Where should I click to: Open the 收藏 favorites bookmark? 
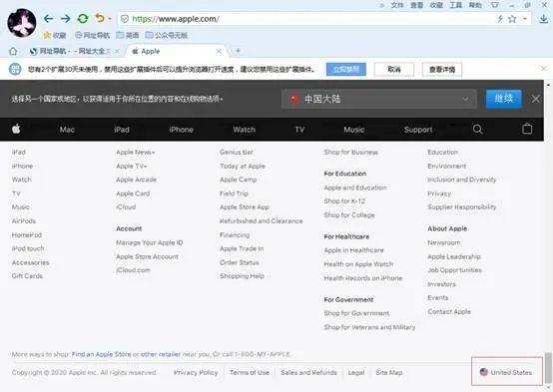[54, 35]
